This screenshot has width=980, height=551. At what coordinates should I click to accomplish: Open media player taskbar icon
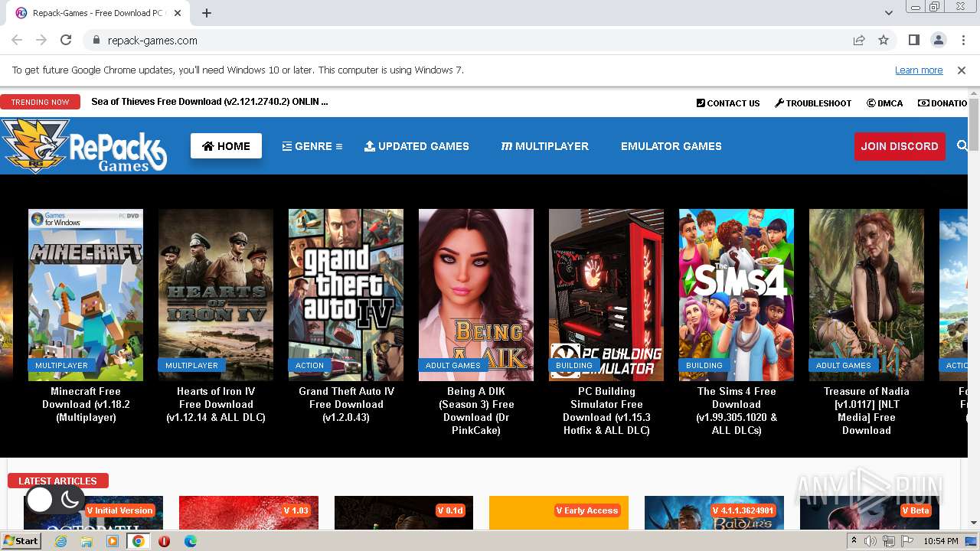click(x=113, y=541)
